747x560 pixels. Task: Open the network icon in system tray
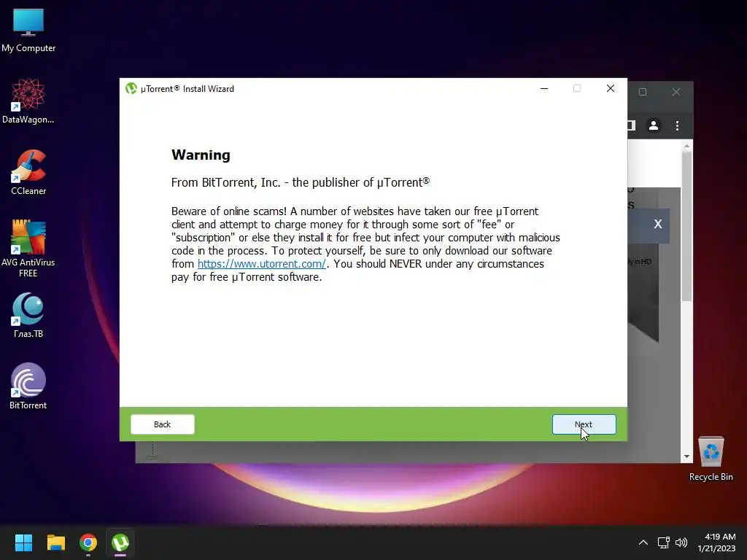tap(663, 542)
